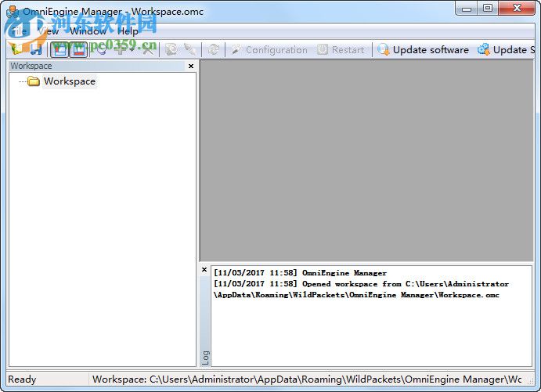The image size is (541, 392).
Task: Maximize the OmniEngine Manager window
Action: point(488,9)
